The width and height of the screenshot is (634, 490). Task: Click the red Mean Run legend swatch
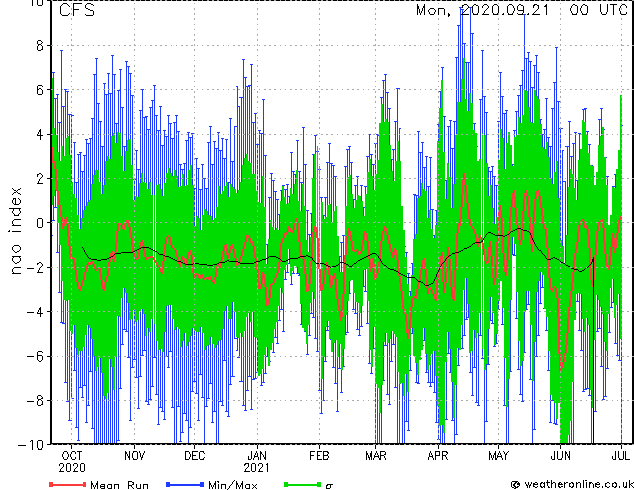click(x=68, y=484)
